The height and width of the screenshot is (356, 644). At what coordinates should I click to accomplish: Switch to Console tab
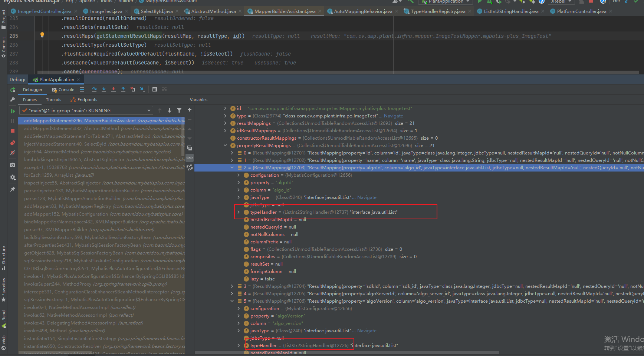63,90
